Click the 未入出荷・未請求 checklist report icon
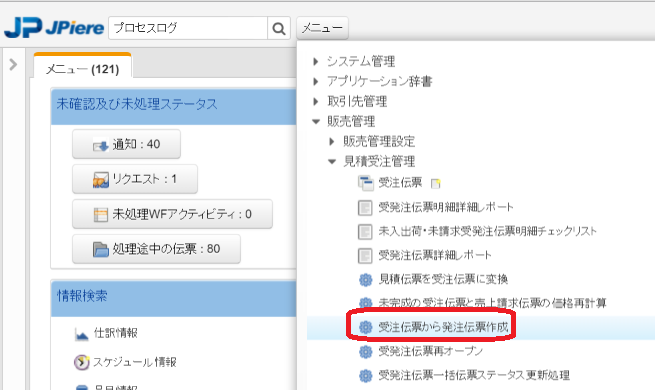The height and width of the screenshot is (390, 655). click(365, 232)
